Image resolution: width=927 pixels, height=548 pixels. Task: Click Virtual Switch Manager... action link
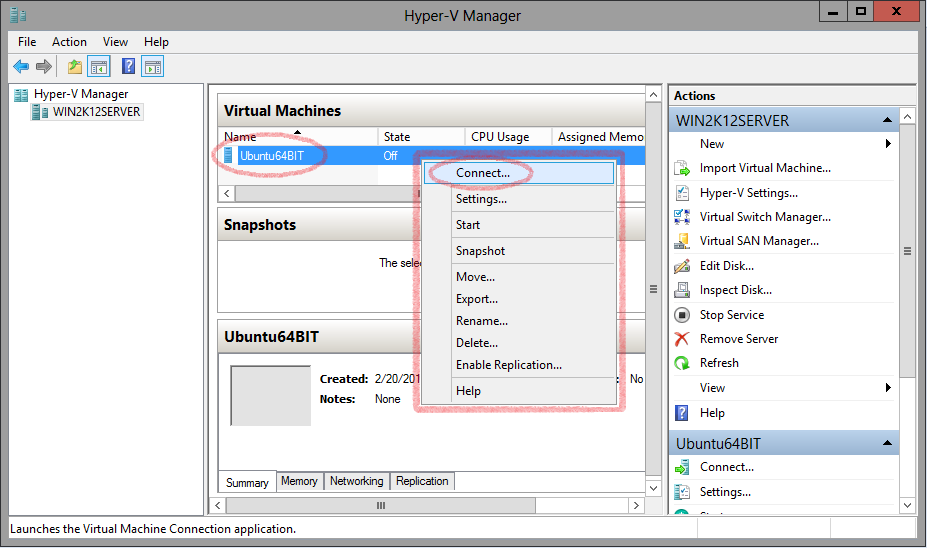click(765, 217)
